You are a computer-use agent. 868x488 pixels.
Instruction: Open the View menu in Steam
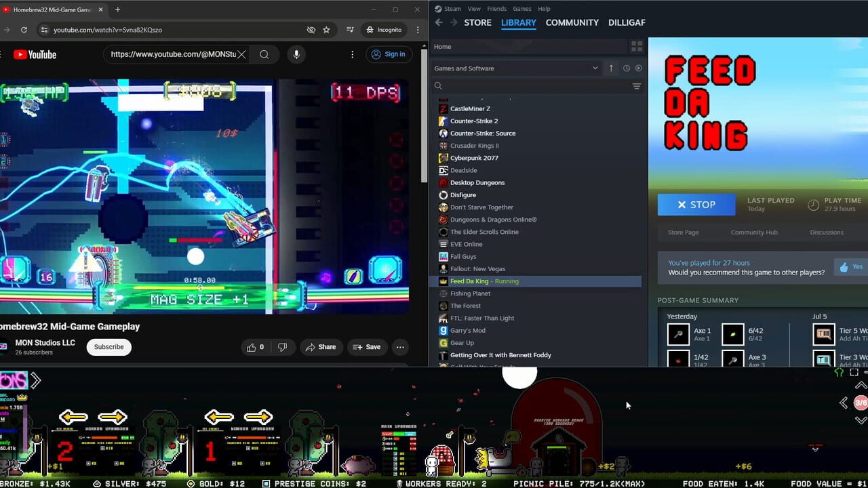474,9
